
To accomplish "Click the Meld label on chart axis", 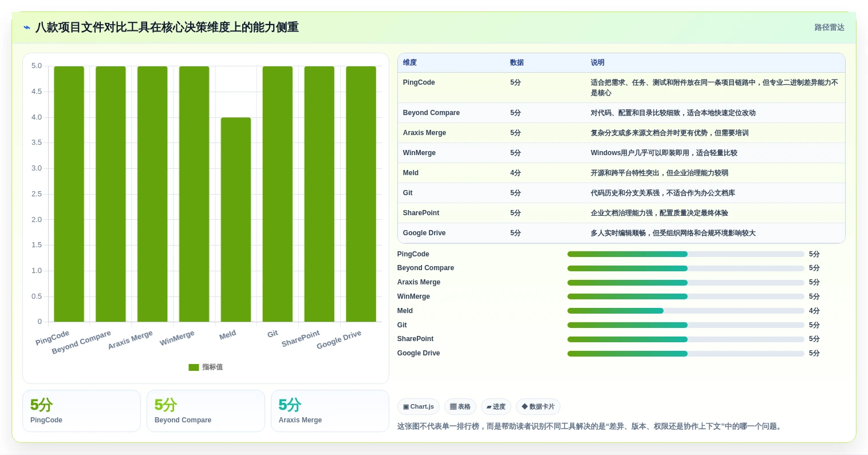I will [227, 335].
